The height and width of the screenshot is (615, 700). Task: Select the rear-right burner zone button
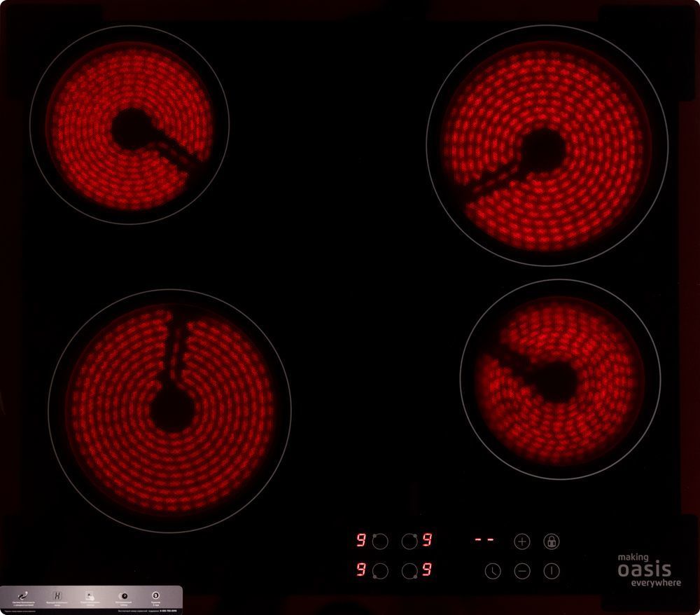409,541
